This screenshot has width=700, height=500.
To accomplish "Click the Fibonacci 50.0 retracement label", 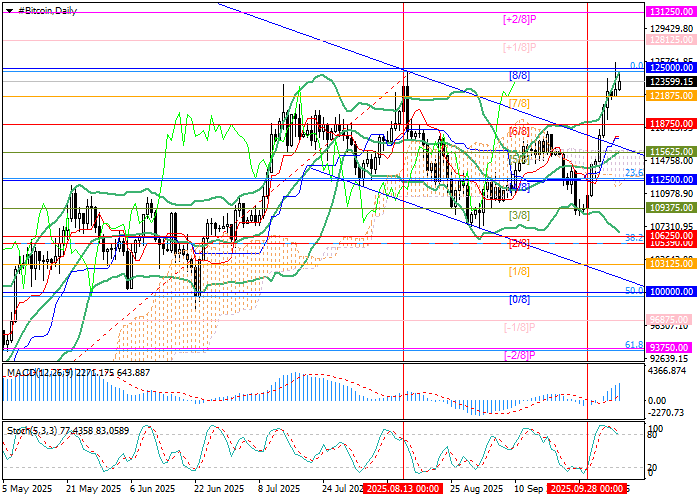I will pyautogui.click(x=633, y=290).
